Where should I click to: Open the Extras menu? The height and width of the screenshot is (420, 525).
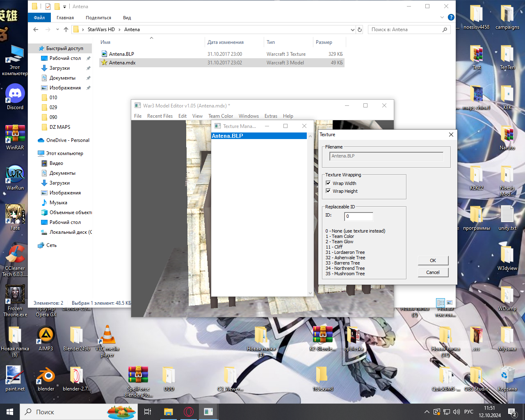[x=271, y=116]
